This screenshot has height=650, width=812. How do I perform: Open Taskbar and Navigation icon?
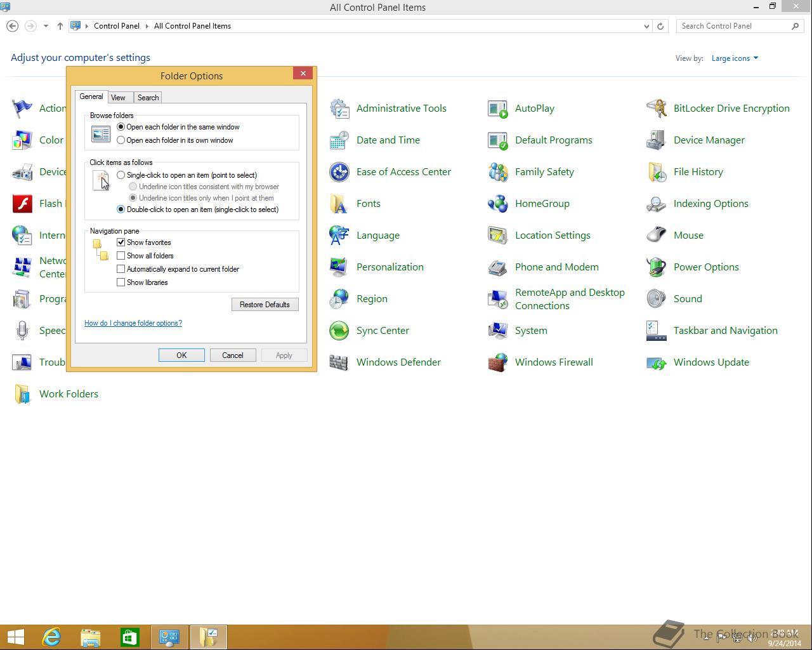656,331
